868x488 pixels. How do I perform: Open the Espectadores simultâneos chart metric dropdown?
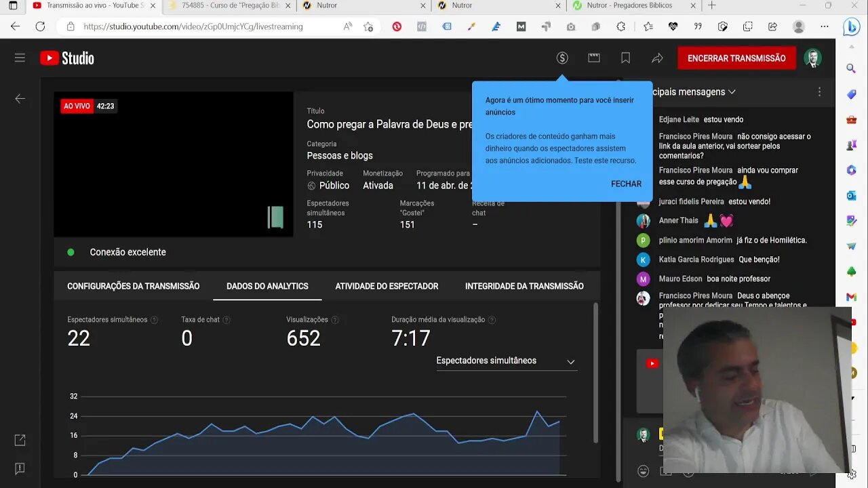point(507,361)
